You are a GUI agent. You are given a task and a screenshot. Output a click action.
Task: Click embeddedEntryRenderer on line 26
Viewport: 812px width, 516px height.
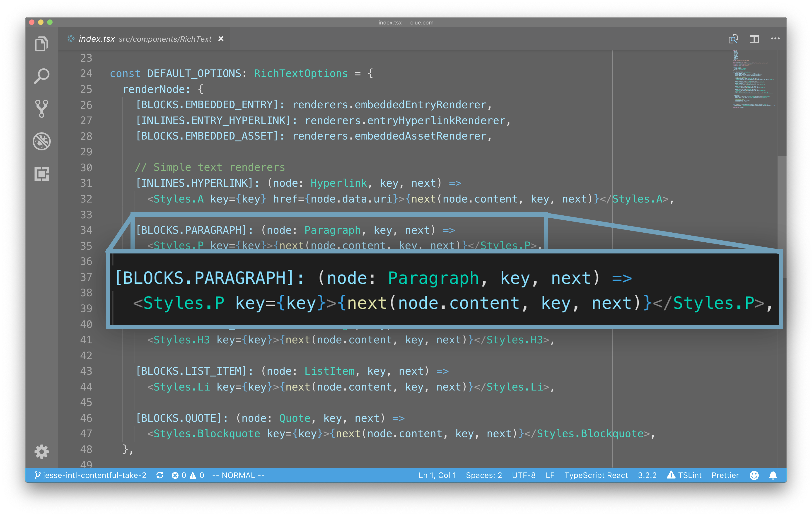pos(420,105)
